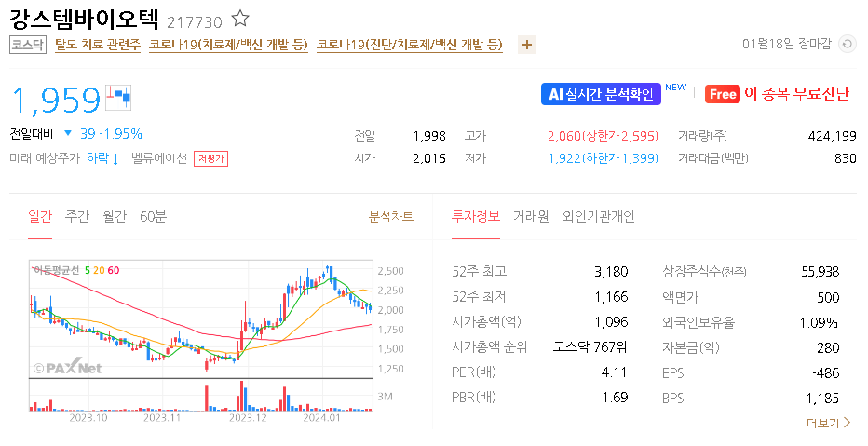Click the plus button to show more themes
Screen dimensions: 868x446
(x=527, y=45)
